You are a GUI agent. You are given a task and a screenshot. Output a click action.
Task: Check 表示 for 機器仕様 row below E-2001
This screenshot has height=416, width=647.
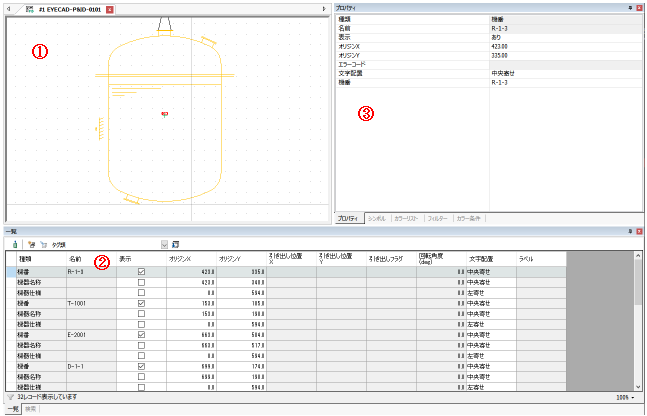coord(142,356)
